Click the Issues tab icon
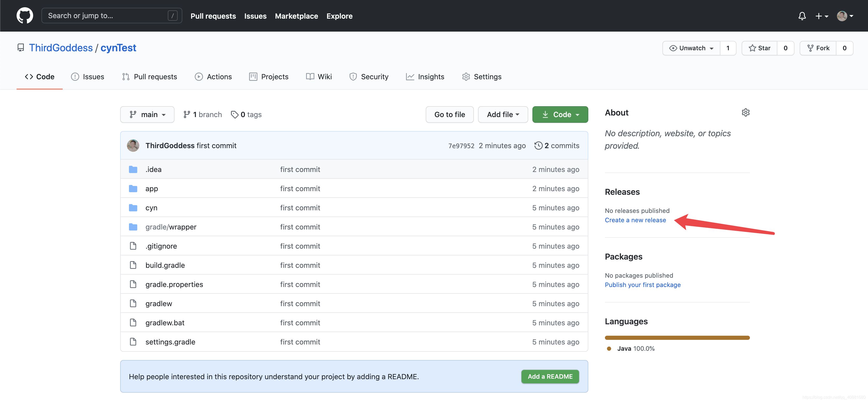 click(75, 76)
